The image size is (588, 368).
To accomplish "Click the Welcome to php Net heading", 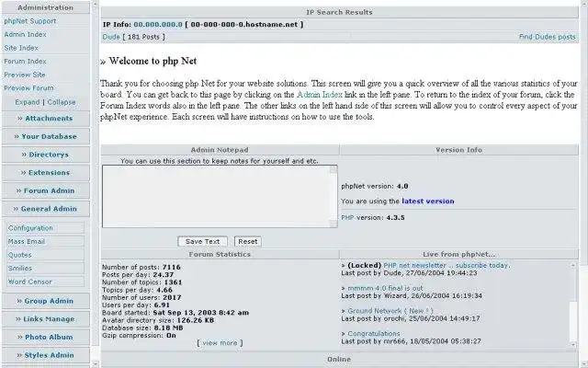I will click(153, 61).
